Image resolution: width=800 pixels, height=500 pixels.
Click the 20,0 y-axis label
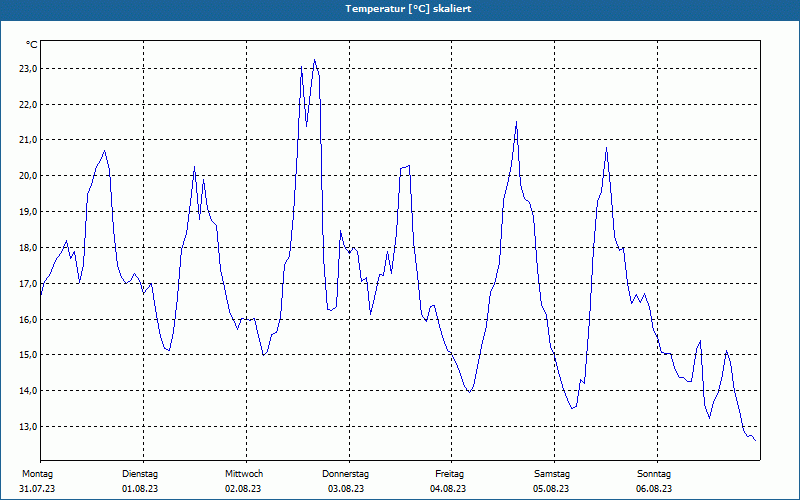(x=28, y=176)
